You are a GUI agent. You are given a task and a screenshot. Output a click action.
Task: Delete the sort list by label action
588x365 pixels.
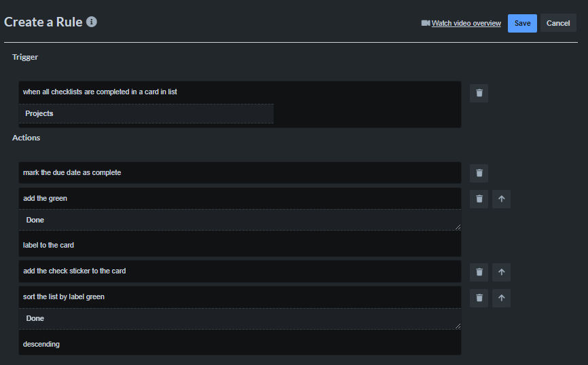(479, 298)
